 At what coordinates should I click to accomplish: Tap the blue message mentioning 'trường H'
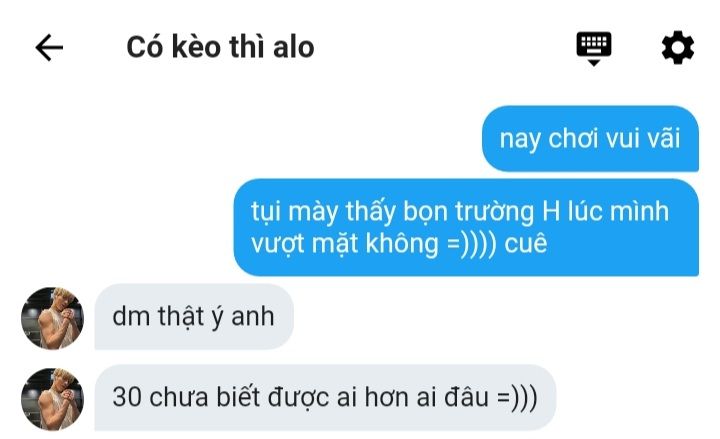click(x=466, y=227)
